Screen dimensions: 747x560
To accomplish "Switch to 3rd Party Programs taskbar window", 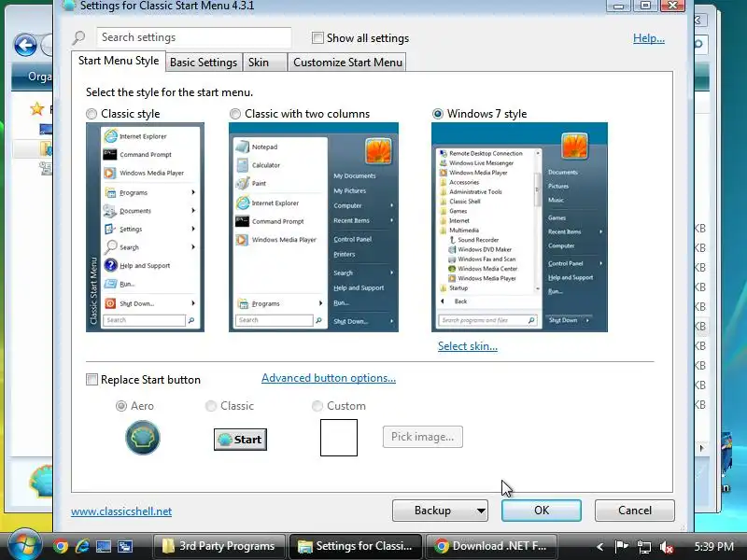I will pyautogui.click(x=219, y=546).
